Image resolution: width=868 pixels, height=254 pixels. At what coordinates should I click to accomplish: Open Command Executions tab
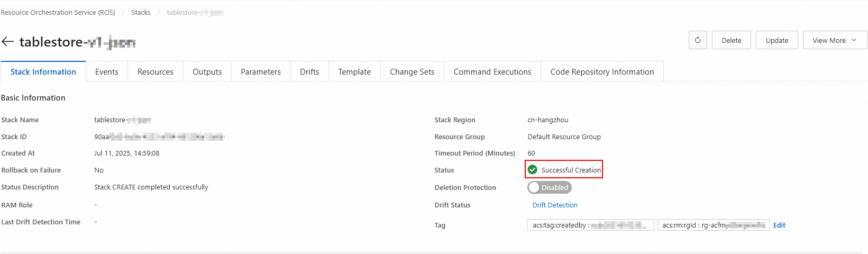point(492,72)
